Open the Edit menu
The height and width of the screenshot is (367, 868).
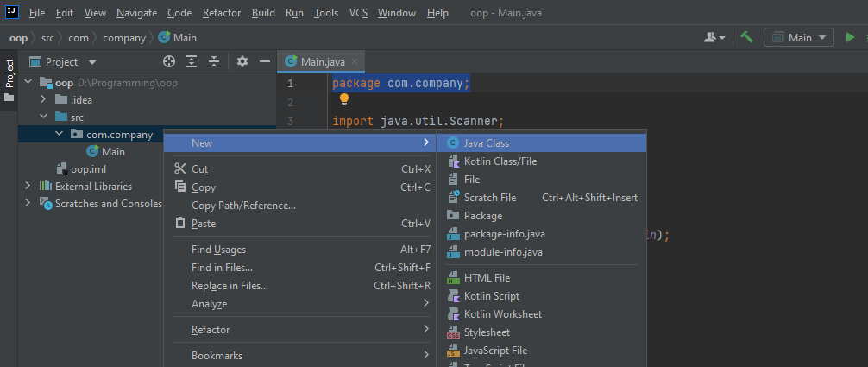(64, 13)
